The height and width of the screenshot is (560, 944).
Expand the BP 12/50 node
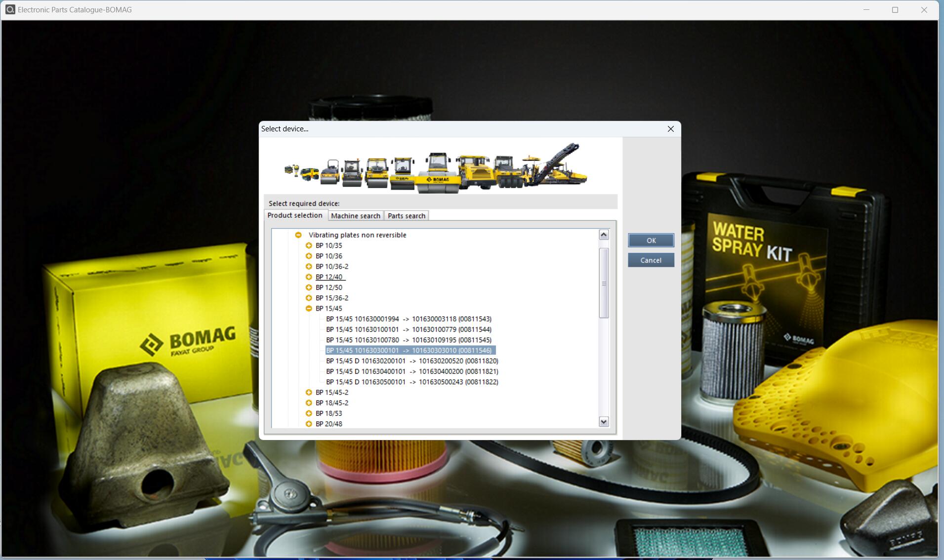pos(309,287)
